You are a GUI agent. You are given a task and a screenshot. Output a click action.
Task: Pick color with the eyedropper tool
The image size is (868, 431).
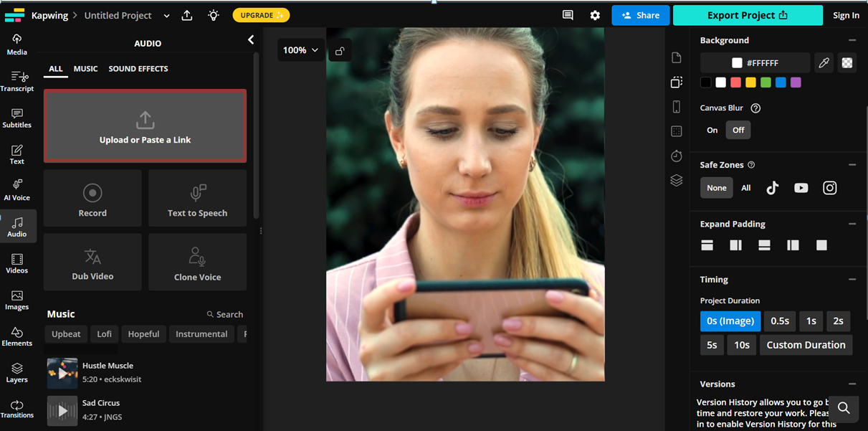coord(824,63)
